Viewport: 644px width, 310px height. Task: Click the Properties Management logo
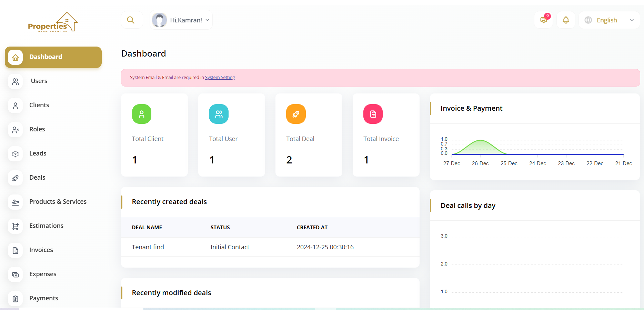pyautogui.click(x=53, y=22)
